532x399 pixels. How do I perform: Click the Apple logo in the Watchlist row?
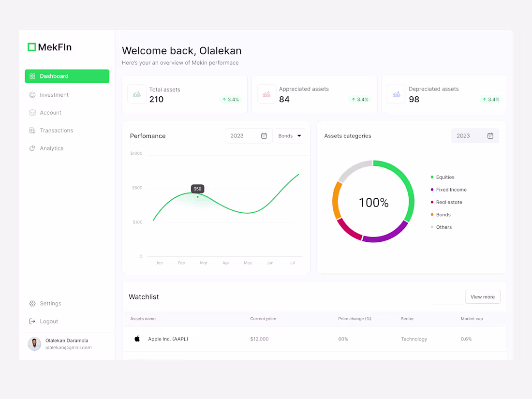137,339
